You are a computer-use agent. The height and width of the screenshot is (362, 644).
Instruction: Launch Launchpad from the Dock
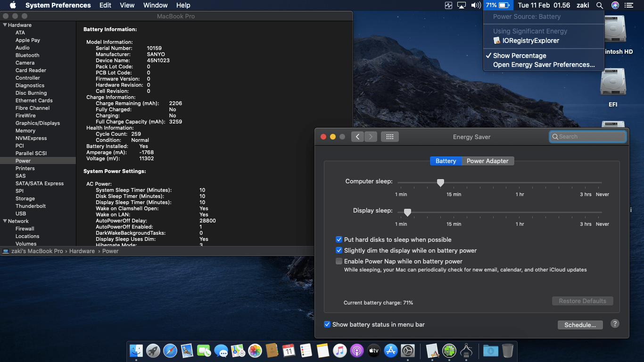tap(153, 350)
